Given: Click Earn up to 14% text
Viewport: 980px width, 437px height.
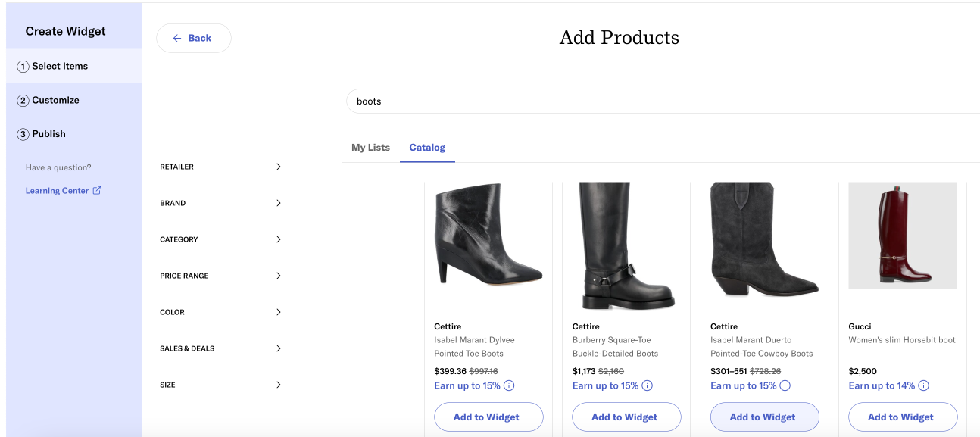Looking at the screenshot, I should tap(882, 385).
